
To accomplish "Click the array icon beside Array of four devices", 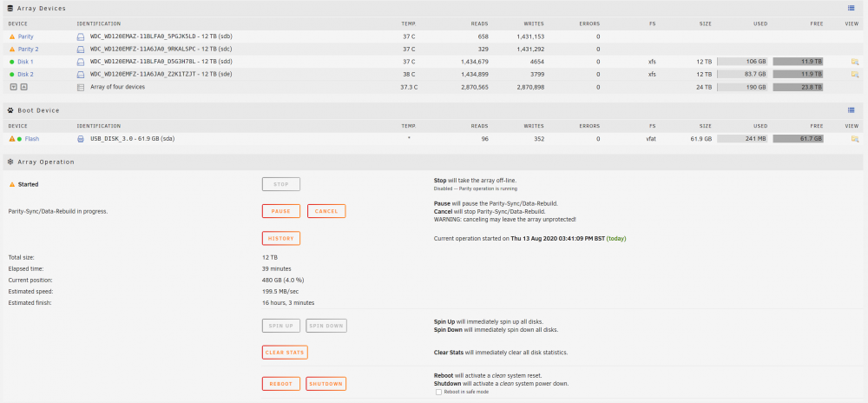I will (x=80, y=87).
